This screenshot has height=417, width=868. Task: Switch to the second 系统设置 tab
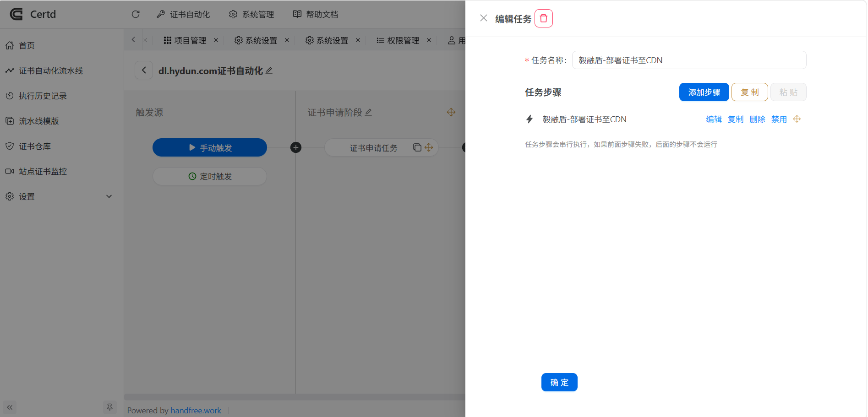coord(327,40)
